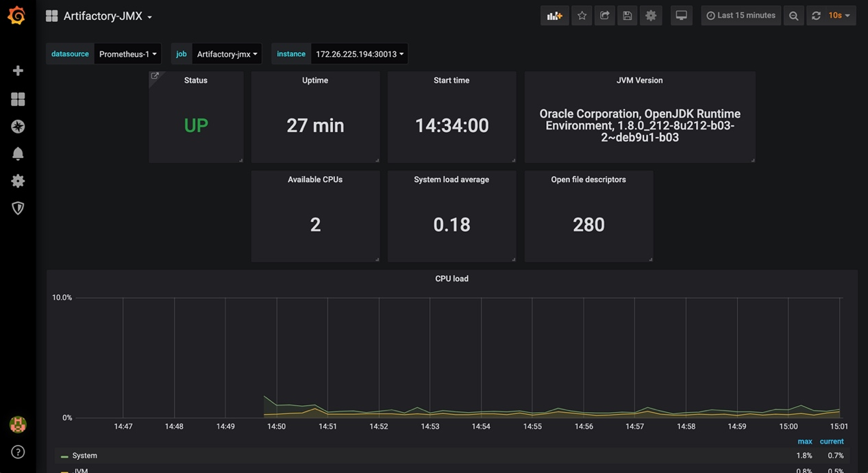This screenshot has width=868, height=473.
Task: Click the Create plus icon in sidebar
Action: pos(18,71)
